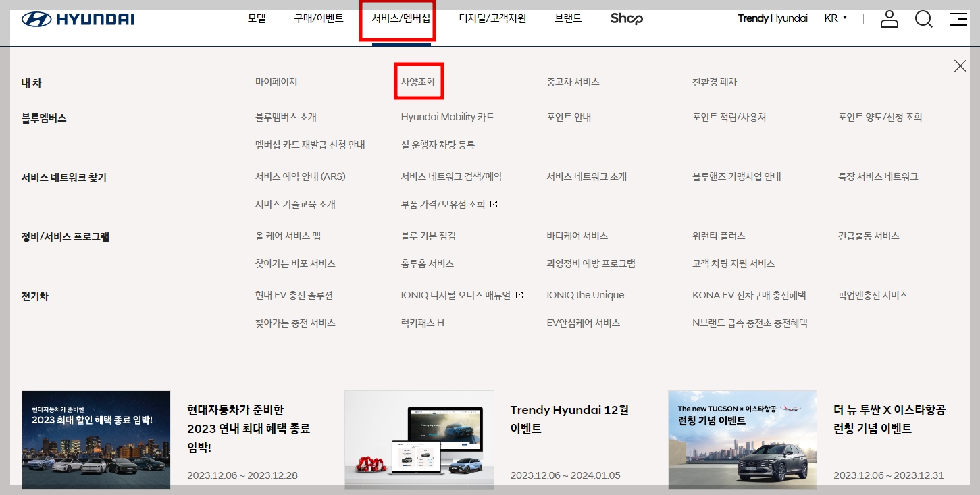
Task: Open TUCSON × 이스타항공 event thumbnail
Action: tap(742, 440)
